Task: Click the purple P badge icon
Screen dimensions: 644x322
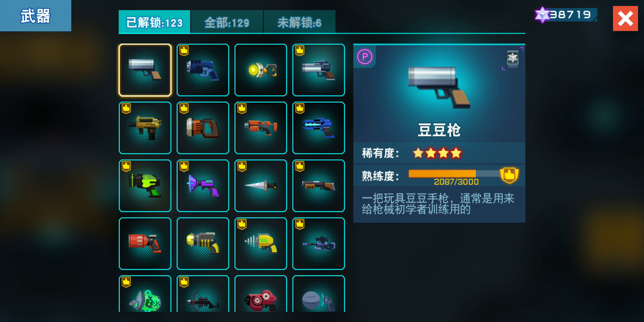Action: tap(365, 57)
